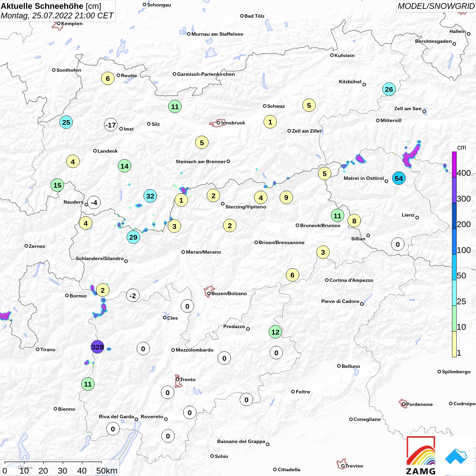The image size is (476, 476).
Task: Click the Mezzolombardo label
Action: 194,350
